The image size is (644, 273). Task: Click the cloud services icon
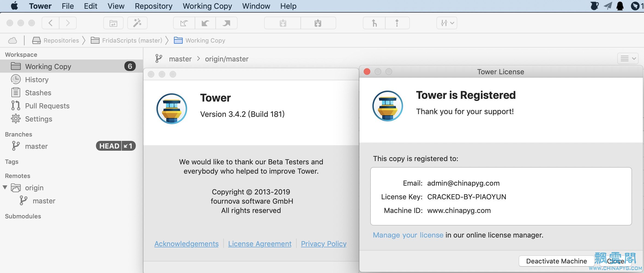tap(13, 40)
